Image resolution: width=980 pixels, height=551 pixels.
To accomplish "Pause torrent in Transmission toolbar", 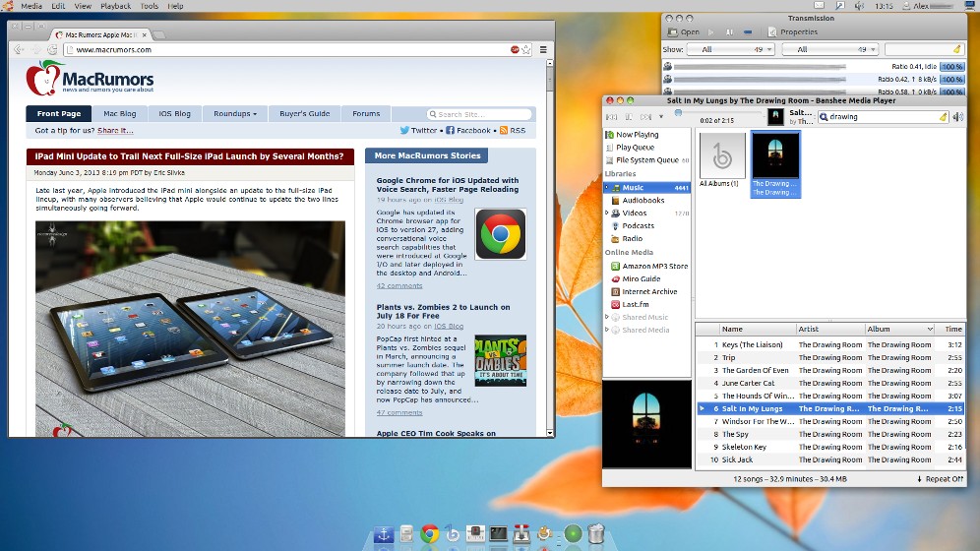I will pos(729,31).
